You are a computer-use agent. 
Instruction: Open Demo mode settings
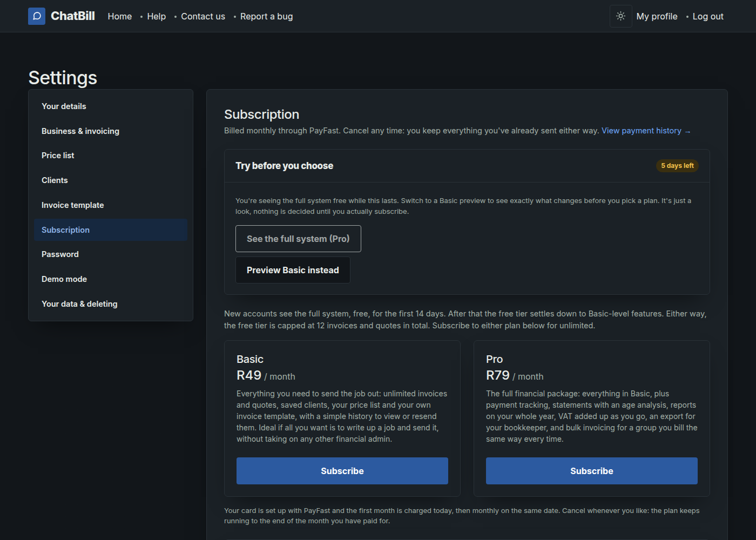click(111, 279)
